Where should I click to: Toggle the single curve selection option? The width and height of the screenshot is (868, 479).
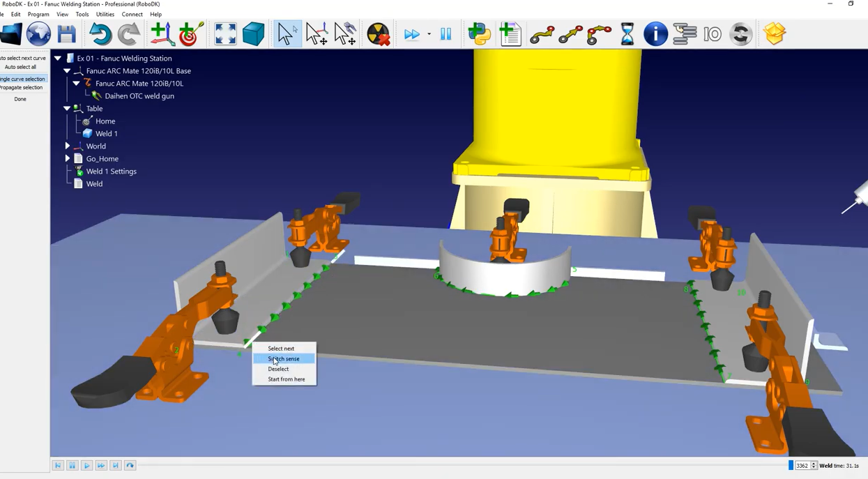tap(22, 79)
